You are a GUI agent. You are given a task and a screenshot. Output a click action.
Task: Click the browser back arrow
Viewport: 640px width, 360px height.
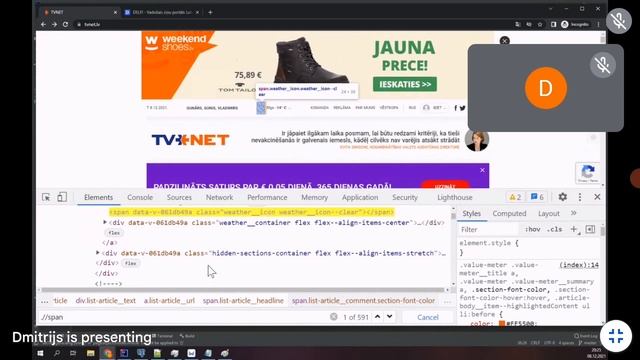43,24
